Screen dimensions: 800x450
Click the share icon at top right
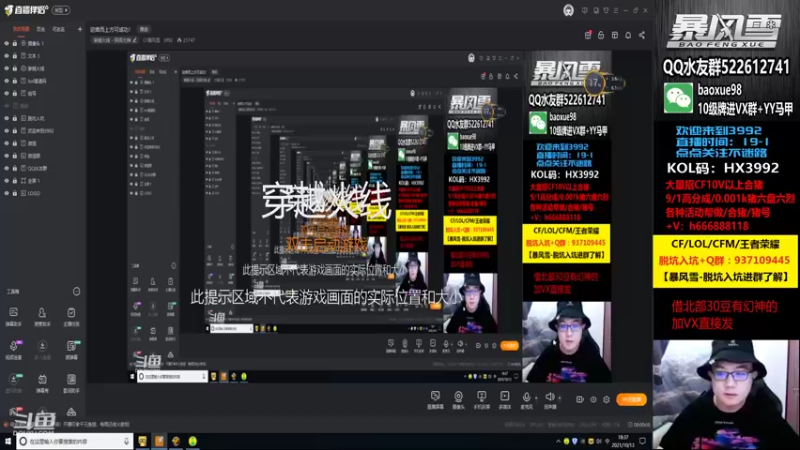642,35
